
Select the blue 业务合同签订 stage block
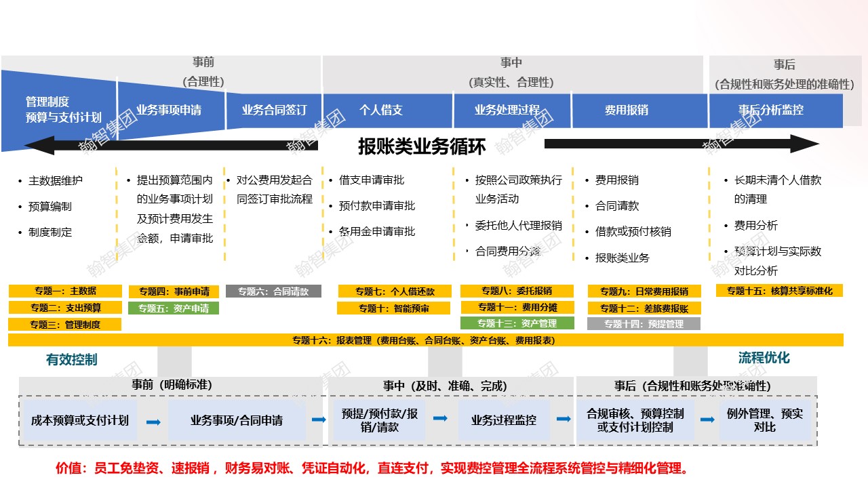click(273, 110)
